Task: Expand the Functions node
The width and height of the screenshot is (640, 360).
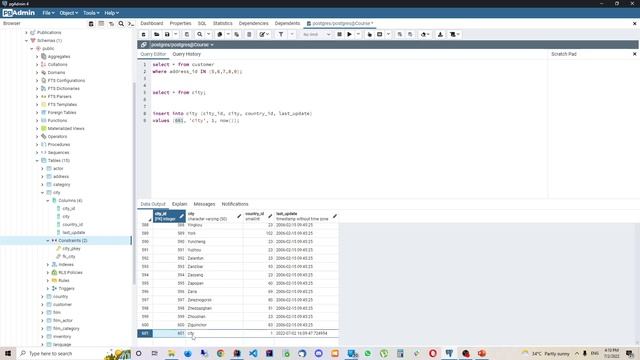Action: pyautogui.click(x=37, y=121)
